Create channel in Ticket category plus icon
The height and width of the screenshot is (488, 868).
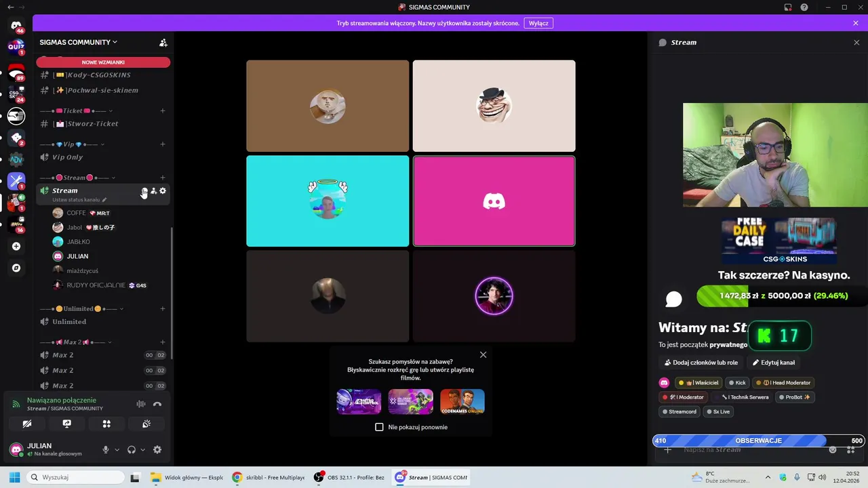(163, 110)
